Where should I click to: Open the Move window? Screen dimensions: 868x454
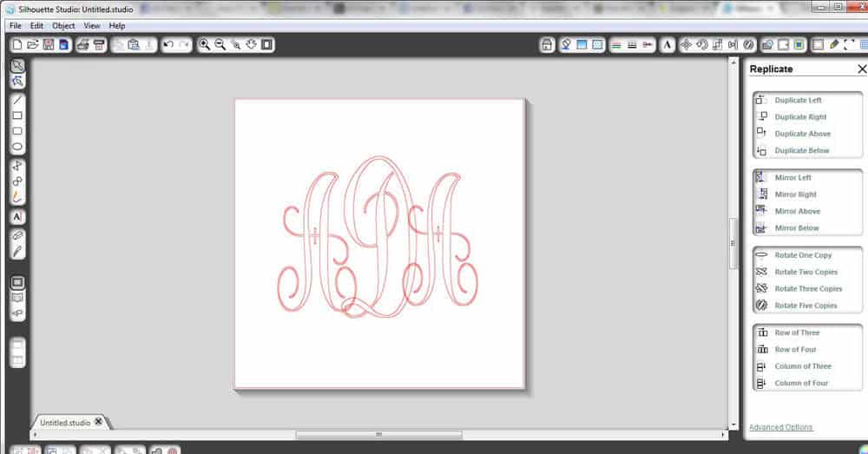[686, 45]
